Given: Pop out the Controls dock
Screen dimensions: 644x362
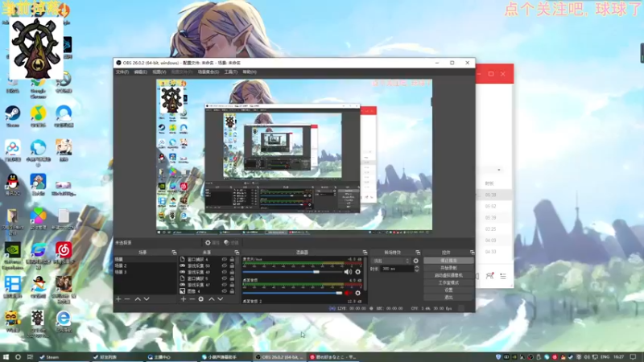Looking at the screenshot, I should (x=472, y=253).
